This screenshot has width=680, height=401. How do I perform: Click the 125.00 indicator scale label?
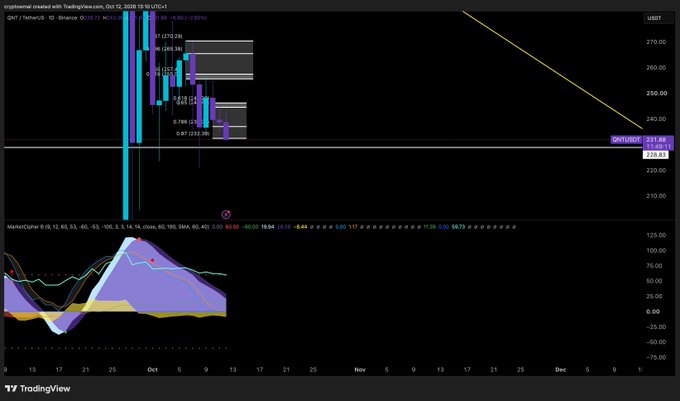(x=656, y=235)
